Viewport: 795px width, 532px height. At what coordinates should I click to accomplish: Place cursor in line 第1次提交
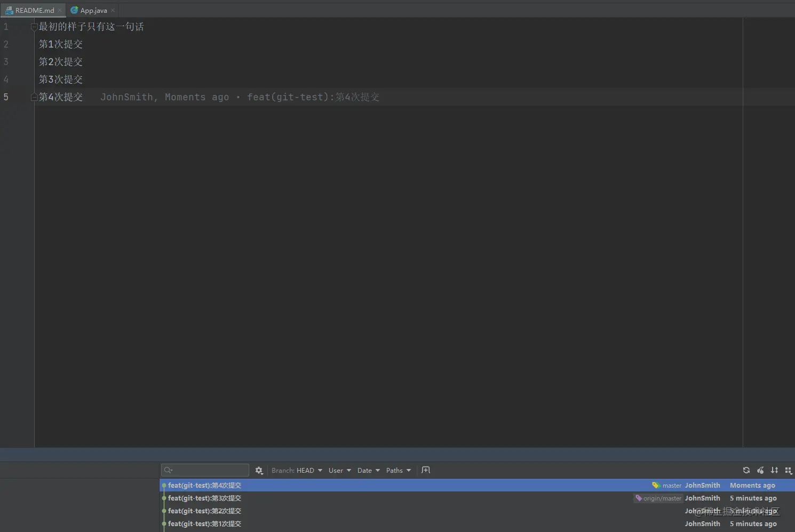[61, 44]
